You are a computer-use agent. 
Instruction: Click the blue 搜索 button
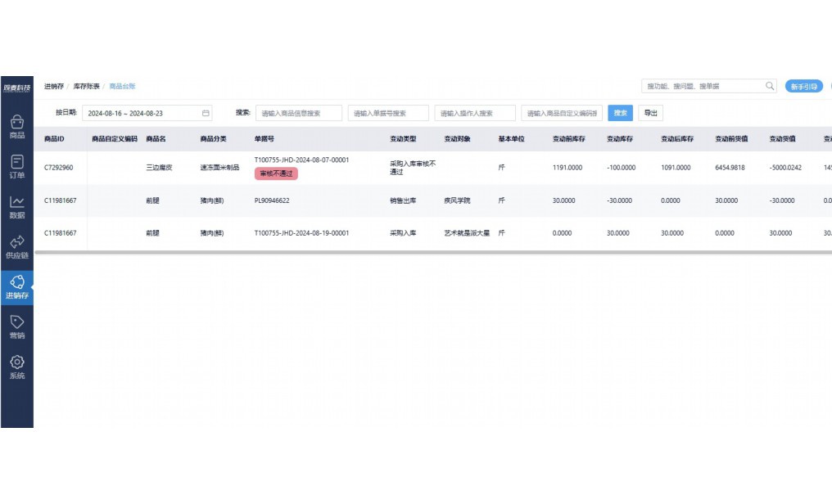coord(620,113)
